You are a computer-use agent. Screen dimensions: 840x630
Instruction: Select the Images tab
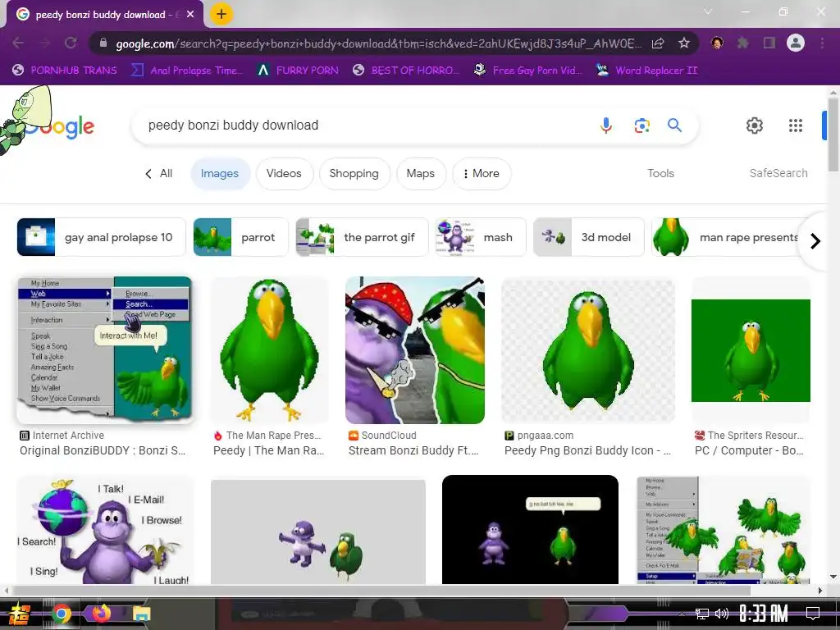[220, 174]
